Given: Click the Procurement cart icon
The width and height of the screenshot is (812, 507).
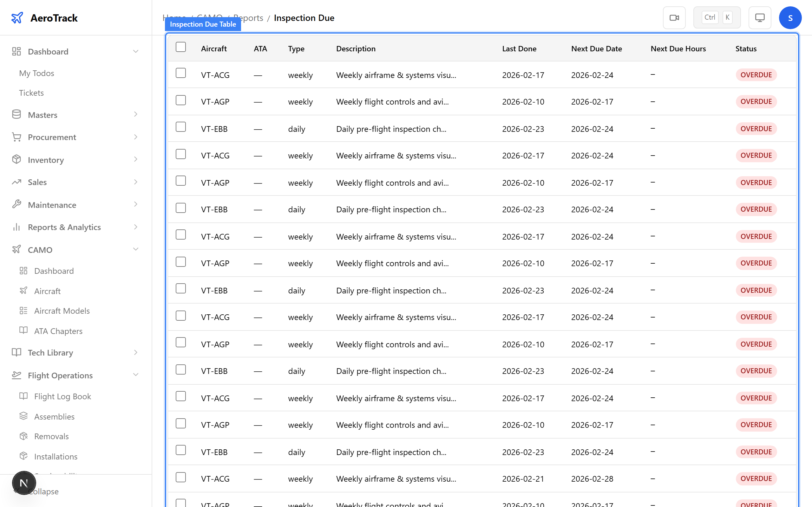Looking at the screenshot, I should tap(16, 137).
